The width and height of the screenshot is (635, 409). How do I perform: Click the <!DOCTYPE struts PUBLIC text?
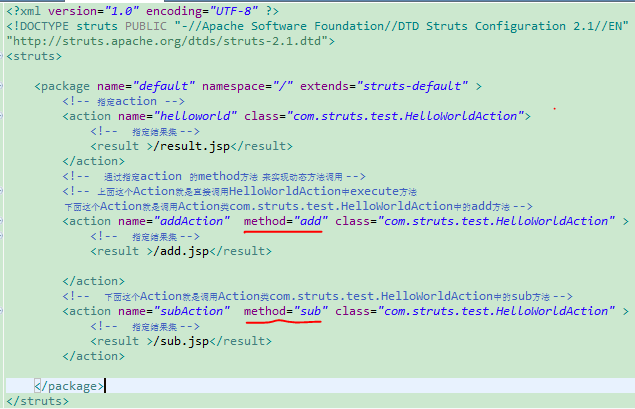click(x=86, y=26)
